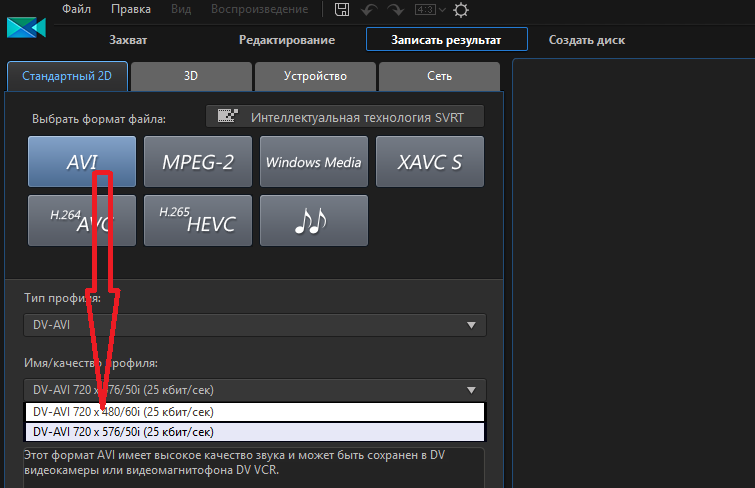Open the preferences gear icon
Image resolution: width=755 pixels, height=488 pixels.
pyautogui.click(x=460, y=10)
